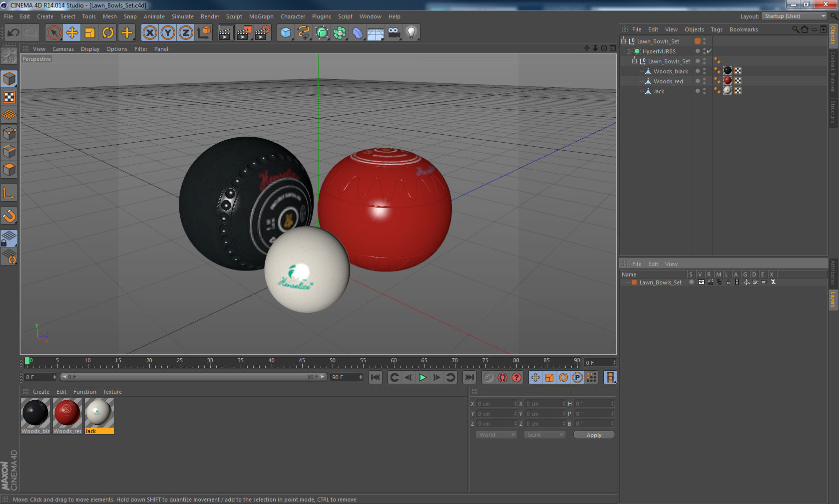The image size is (839, 504).
Task: Add a HyperNURBS generator object
Action: point(322,33)
